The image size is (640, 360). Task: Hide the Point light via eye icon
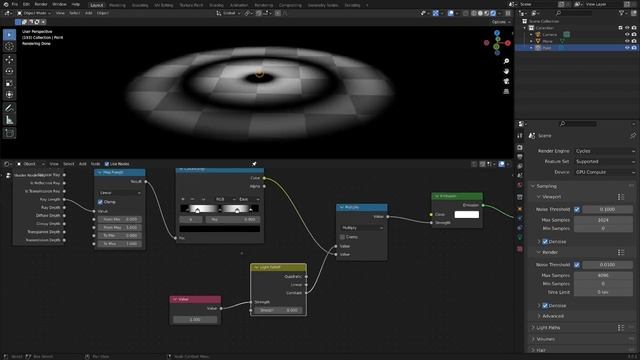pos(627,48)
